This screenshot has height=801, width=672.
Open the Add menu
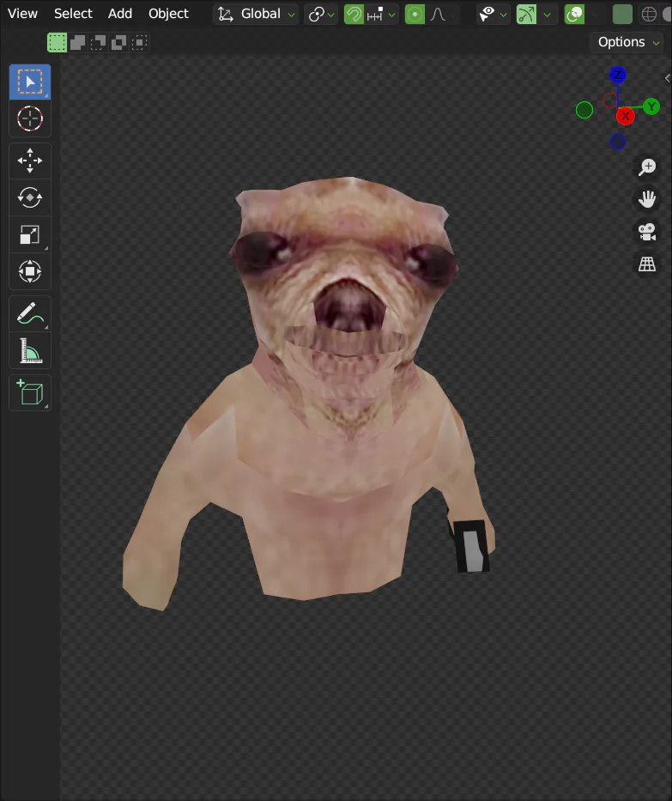[120, 14]
